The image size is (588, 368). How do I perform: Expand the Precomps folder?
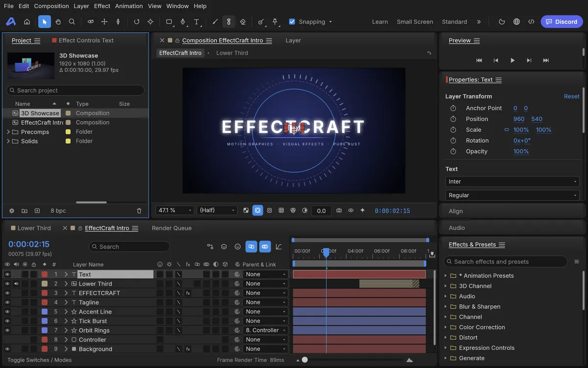pyautogui.click(x=8, y=132)
